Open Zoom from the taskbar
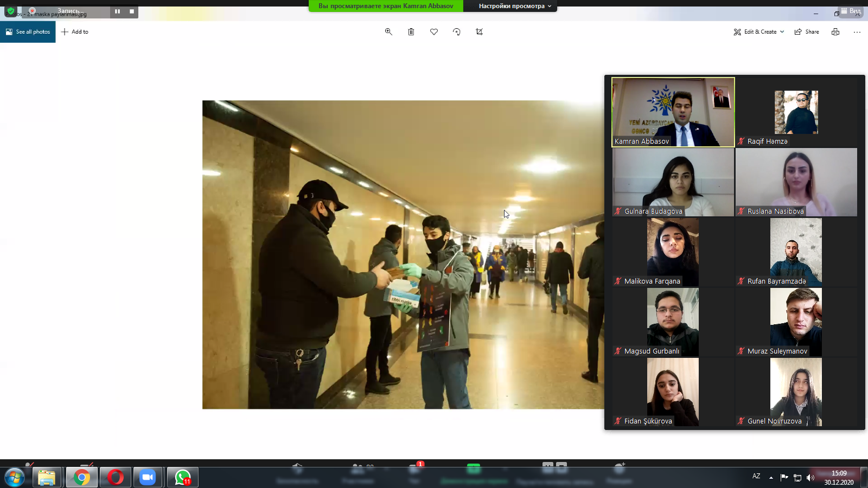Image resolution: width=868 pixels, height=488 pixels. (148, 478)
